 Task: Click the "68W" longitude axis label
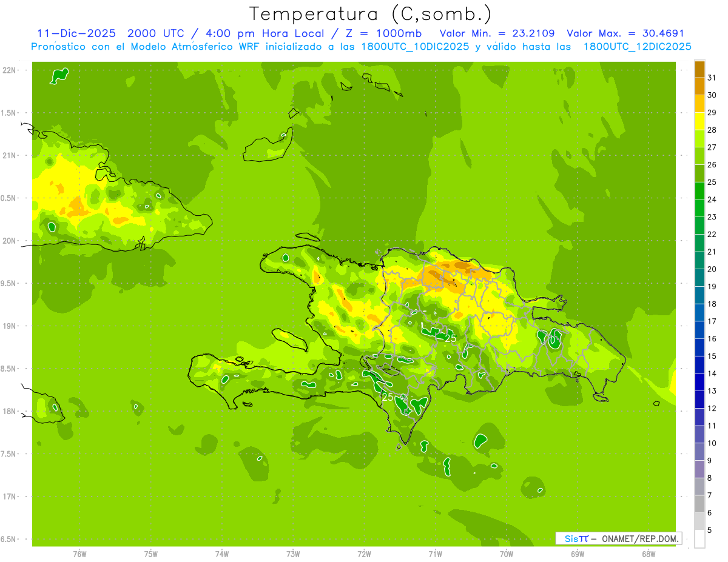[649, 554]
